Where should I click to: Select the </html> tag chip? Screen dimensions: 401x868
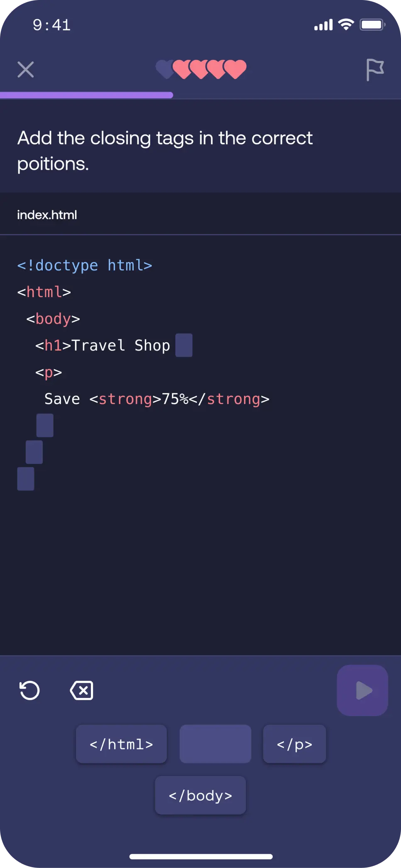pos(121,744)
